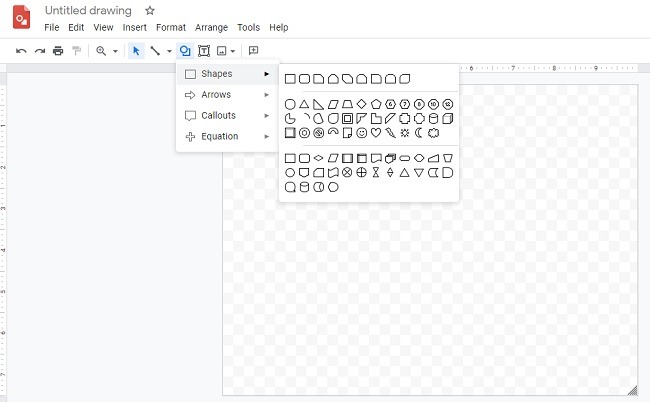Viewport: 650px width, 402px height.
Task: Insert the cube shape
Action: click(x=448, y=119)
